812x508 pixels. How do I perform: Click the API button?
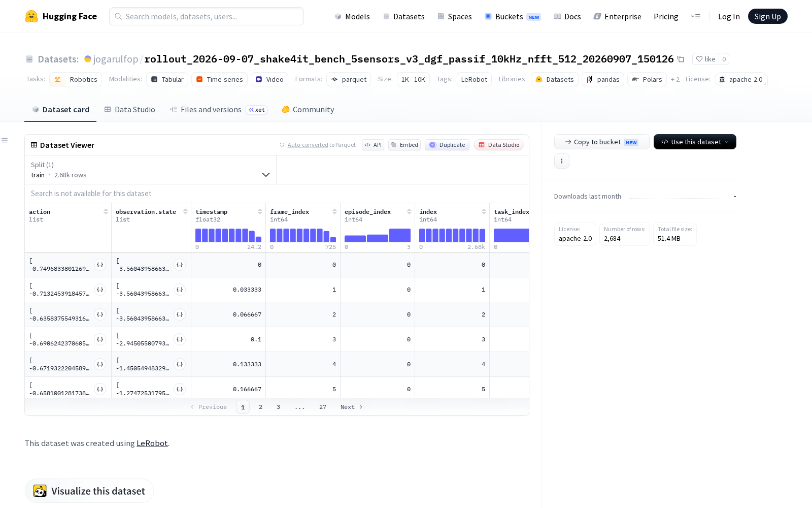pyautogui.click(x=373, y=145)
